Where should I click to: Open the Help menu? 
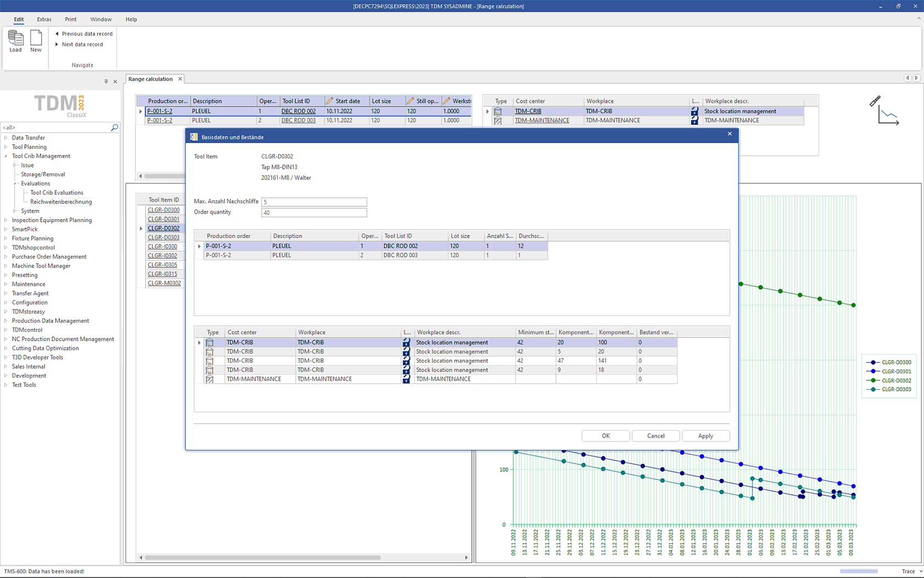point(131,19)
